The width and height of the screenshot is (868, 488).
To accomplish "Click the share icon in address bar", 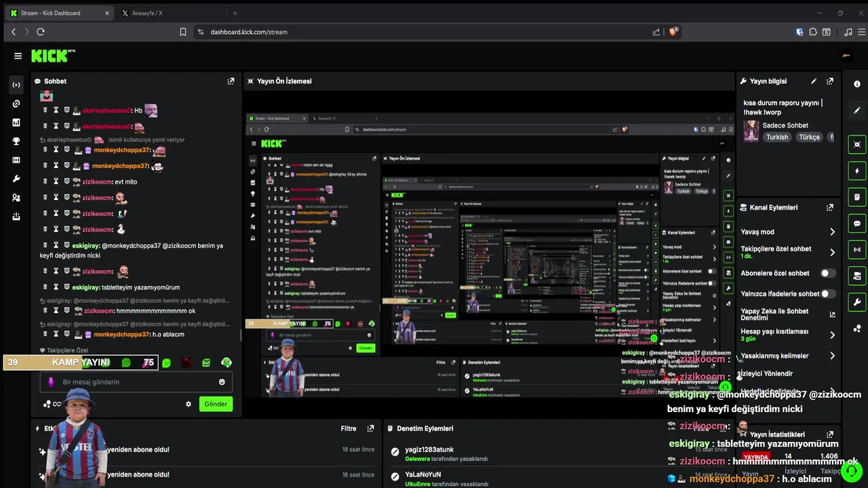I will pyautogui.click(x=656, y=32).
